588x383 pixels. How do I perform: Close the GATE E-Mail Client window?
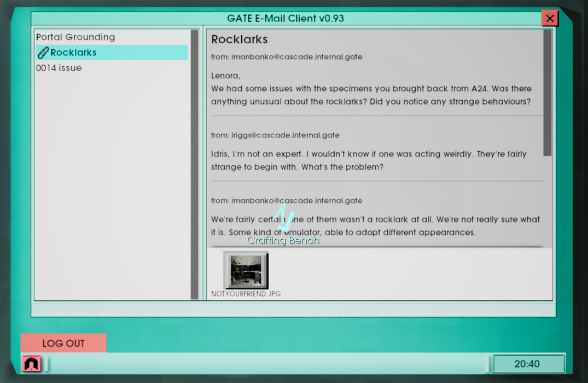point(549,18)
